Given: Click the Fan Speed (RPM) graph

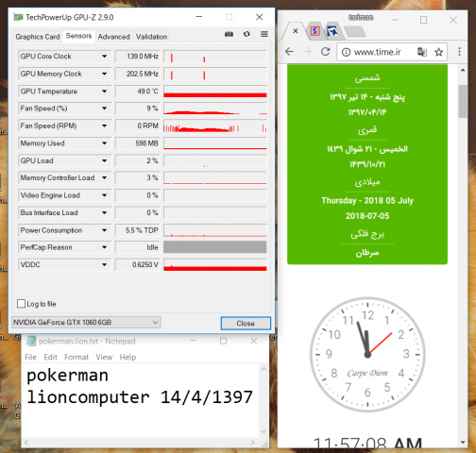Looking at the screenshot, I should pos(215,126).
